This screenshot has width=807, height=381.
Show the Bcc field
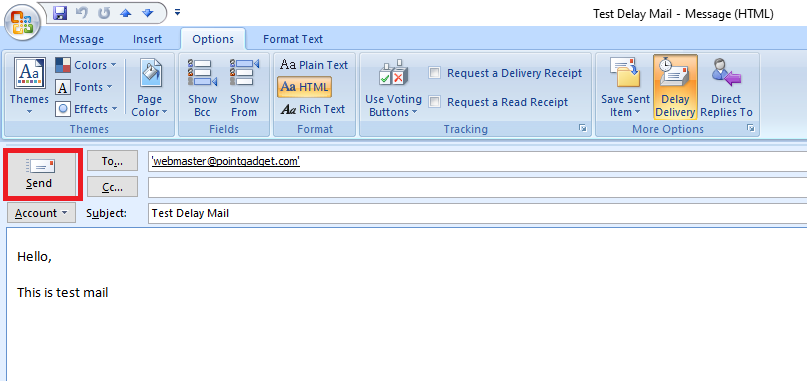202,87
